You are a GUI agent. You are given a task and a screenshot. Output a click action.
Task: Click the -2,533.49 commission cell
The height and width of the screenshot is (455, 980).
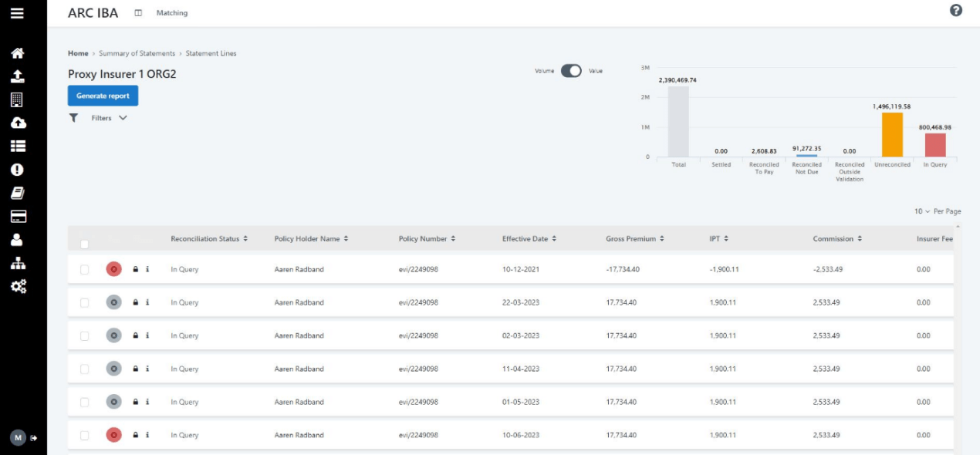tap(828, 269)
